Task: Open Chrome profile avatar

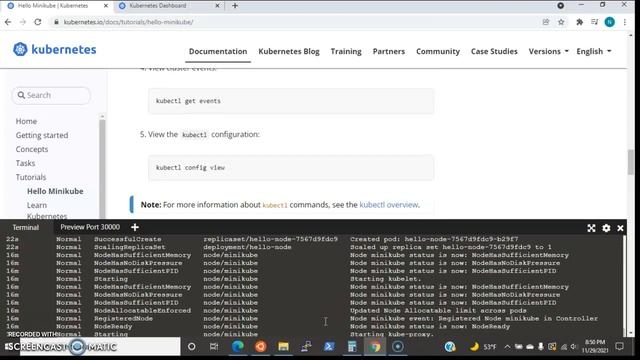Action: [610, 22]
